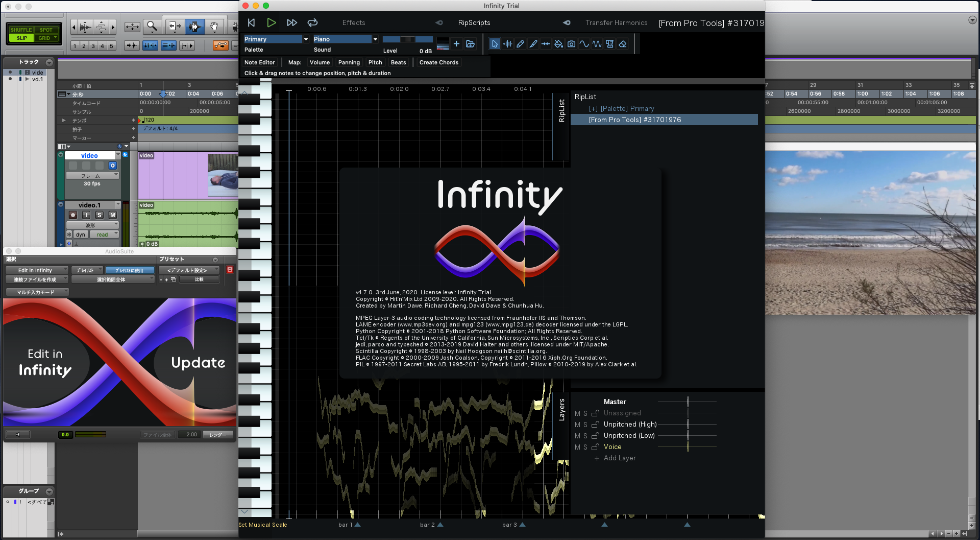The width and height of the screenshot is (980, 540).
Task: Click the return-to-start transport button in Infinity
Action: (251, 22)
